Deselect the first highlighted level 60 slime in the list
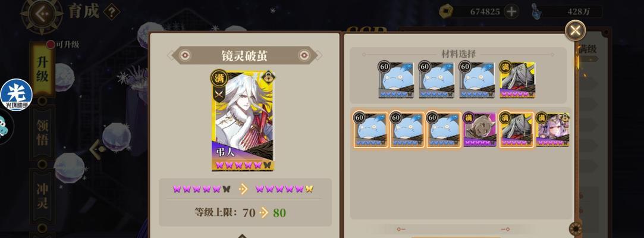Image resolution: width=644 pixels, height=238 pixels. tap(371, 130)
